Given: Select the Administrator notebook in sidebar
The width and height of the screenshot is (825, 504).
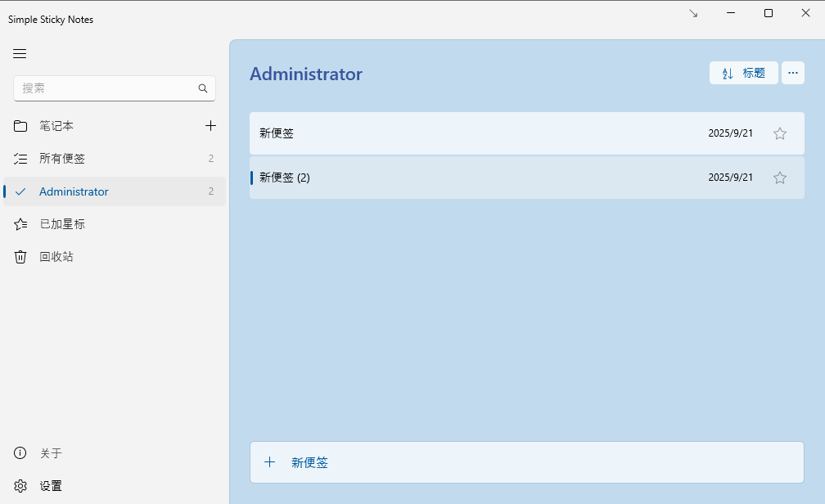Looking at the screenshot, I should click(x=74, y=191).
